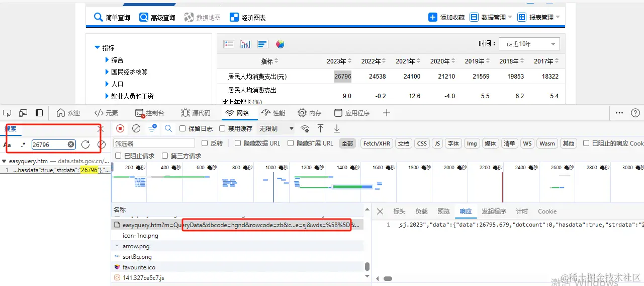Open DevTools more options ellipsis
Screen dimensions: 644x286
[619, 113]
